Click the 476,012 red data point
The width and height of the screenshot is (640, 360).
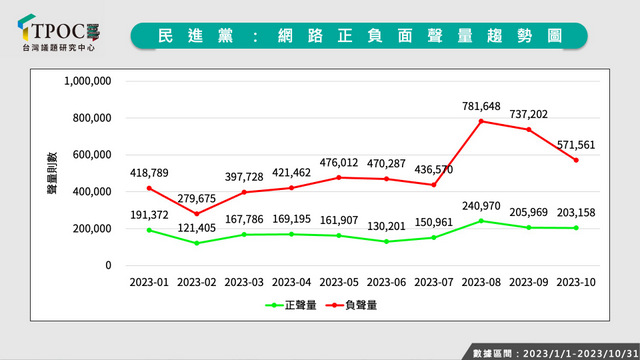coord(339,178)
